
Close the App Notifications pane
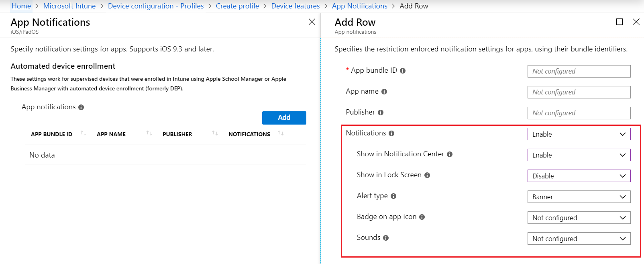pos(312,22)
